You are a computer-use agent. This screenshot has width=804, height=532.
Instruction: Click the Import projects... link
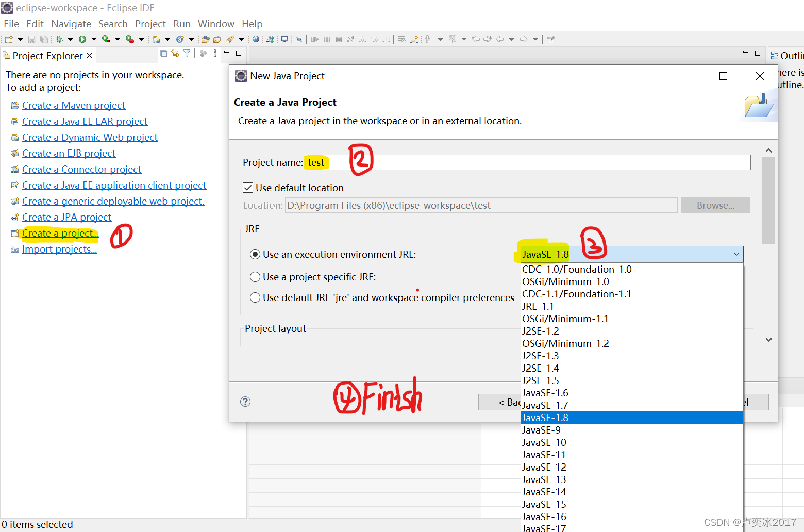pos(59,249)
